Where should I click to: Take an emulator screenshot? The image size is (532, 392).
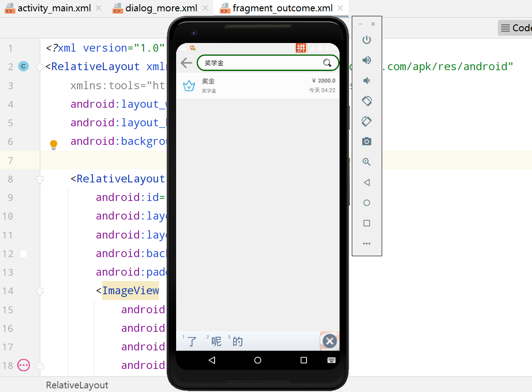tap(366, 141)
